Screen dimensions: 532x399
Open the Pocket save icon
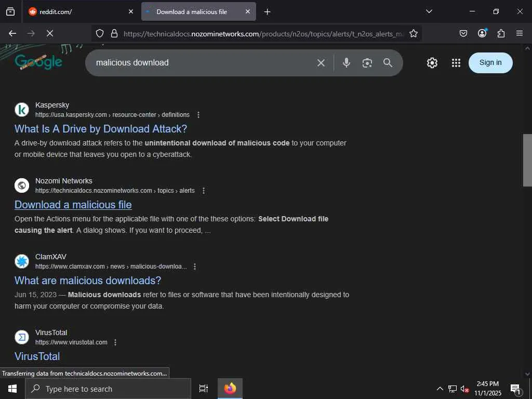point(463,33)
